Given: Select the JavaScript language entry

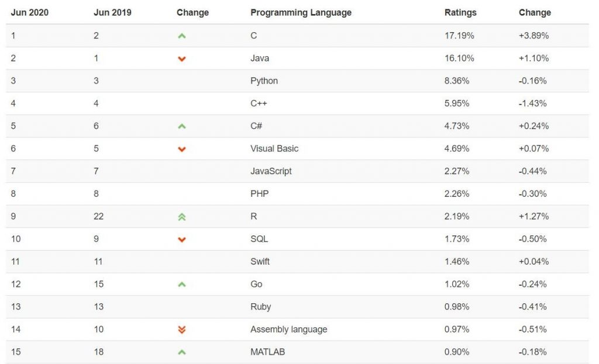Looking at the screenshot, I should (x=271, y=171).
